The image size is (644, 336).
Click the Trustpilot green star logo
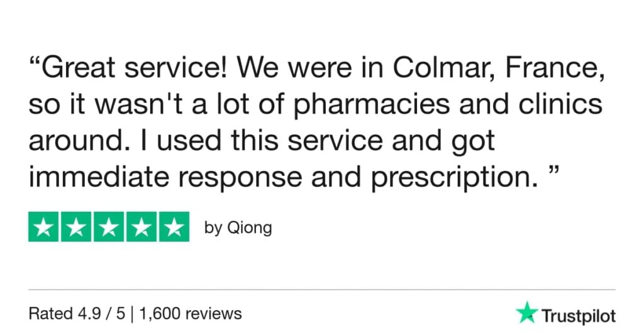click(526, 313)
